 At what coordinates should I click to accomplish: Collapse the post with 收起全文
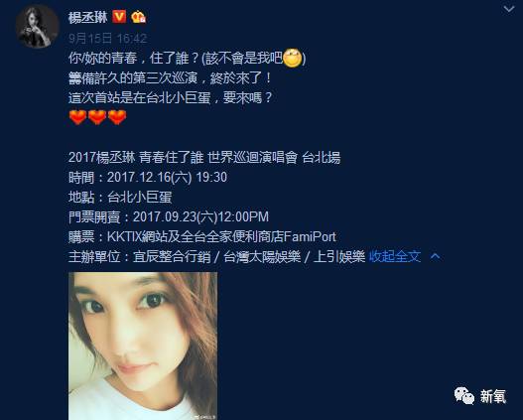tap(395, 256)
